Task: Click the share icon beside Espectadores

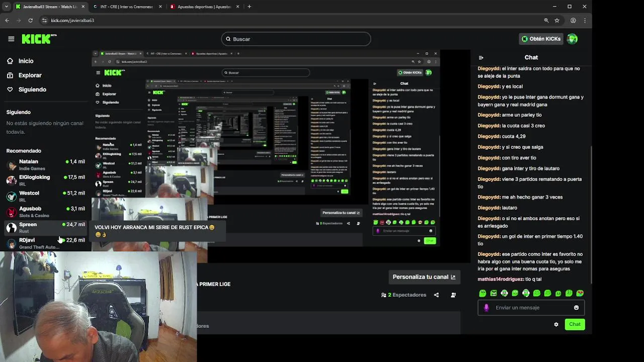Action: click(x=436, y=295)
